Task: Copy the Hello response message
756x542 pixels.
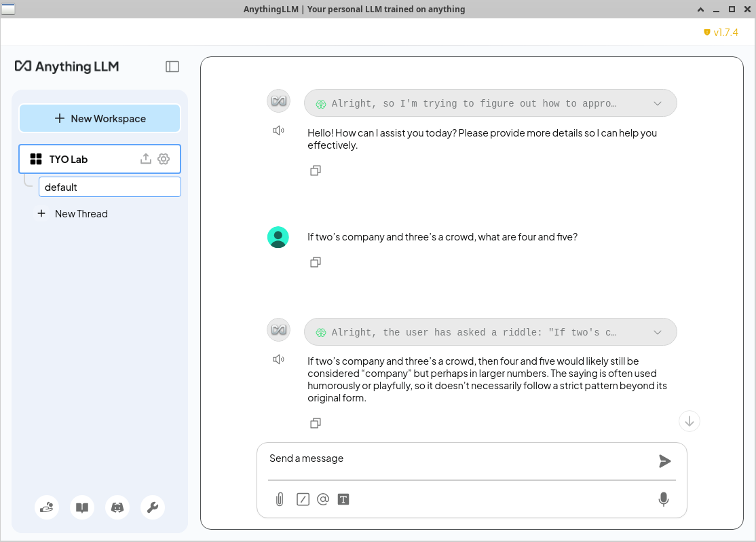Action: click(316, 170)
